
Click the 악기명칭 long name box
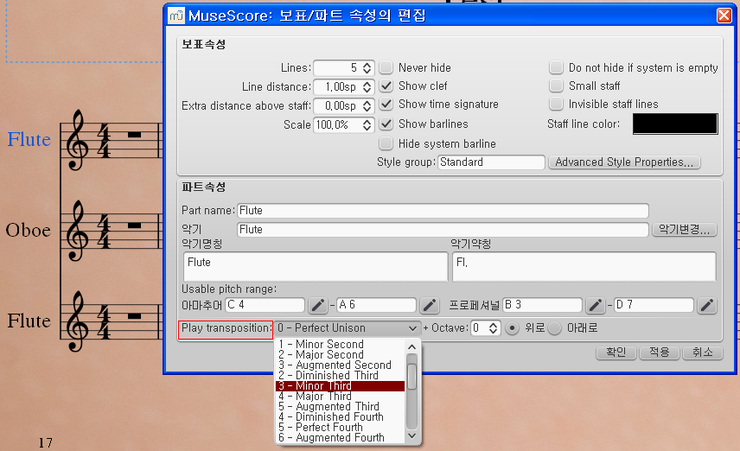(x=315, y=267)
